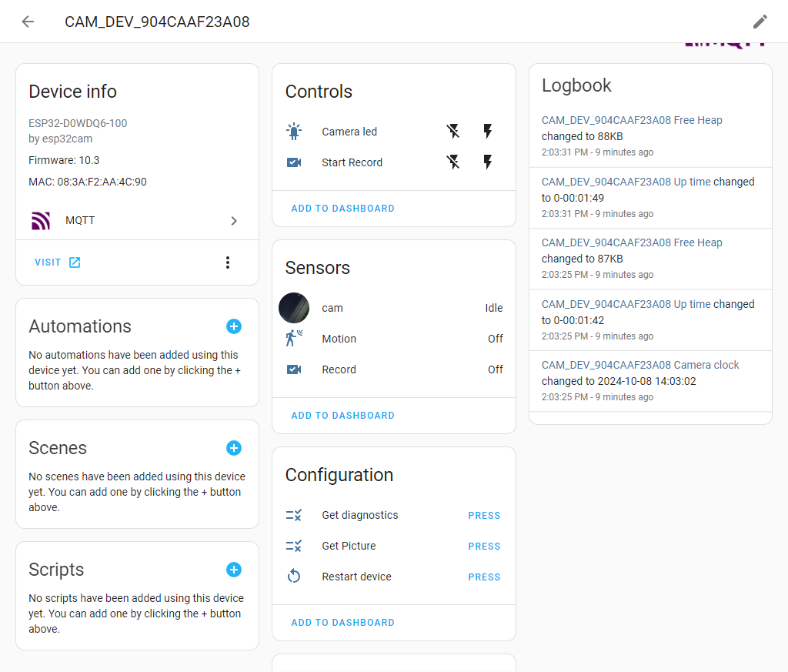
Task: Click the back arrow icon
Action: 28,22
